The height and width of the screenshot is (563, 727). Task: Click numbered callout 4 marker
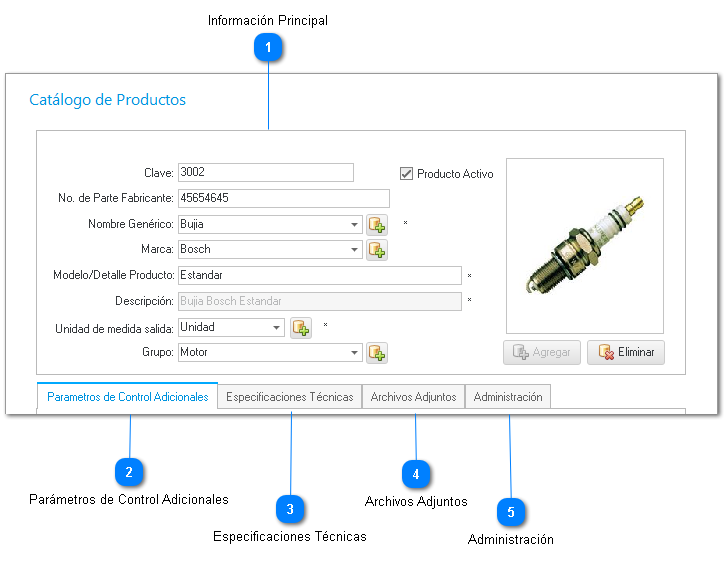coord(416,473)
